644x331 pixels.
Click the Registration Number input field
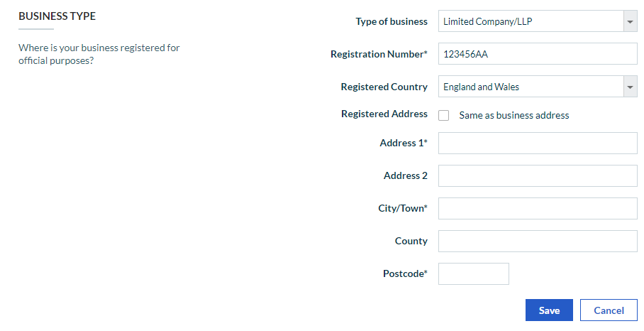(538, 54)
